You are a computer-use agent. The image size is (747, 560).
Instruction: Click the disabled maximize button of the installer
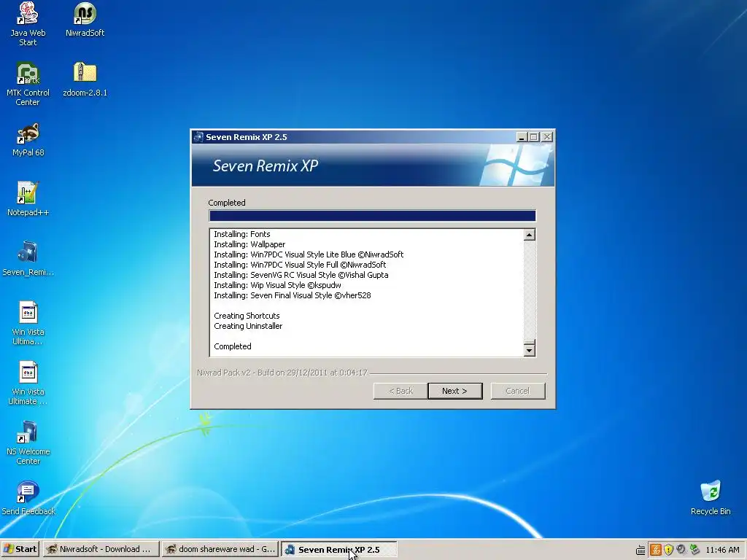tap(534, 137)
